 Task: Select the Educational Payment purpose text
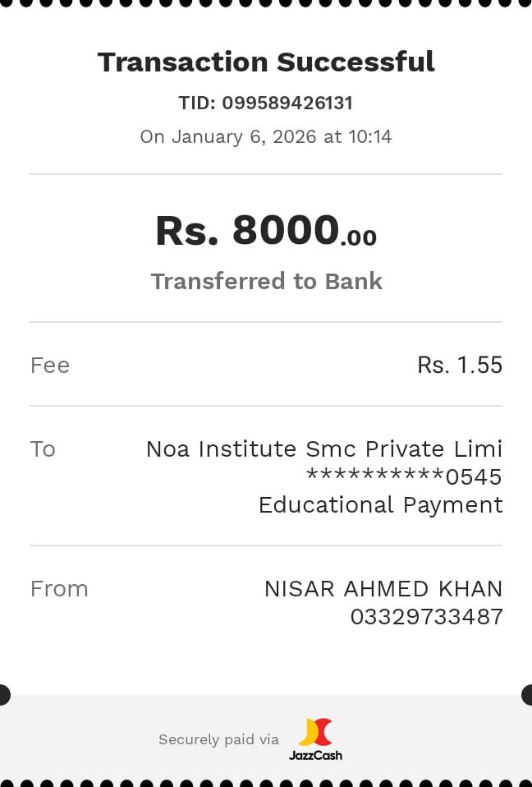[380, 505]
